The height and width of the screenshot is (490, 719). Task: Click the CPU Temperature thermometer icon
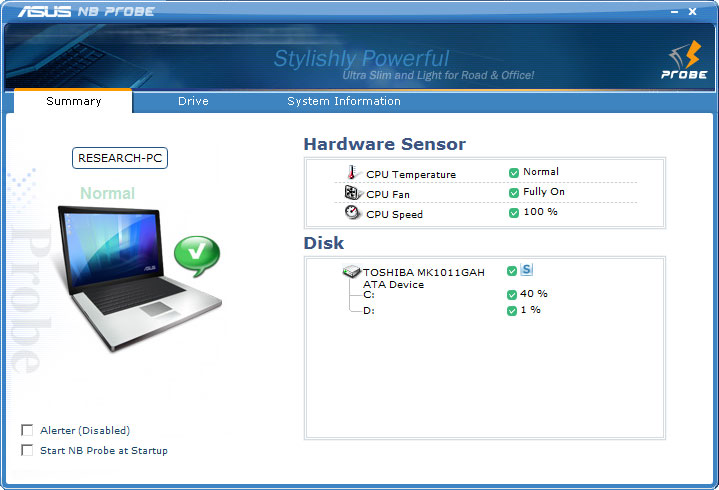click(352, 172)
